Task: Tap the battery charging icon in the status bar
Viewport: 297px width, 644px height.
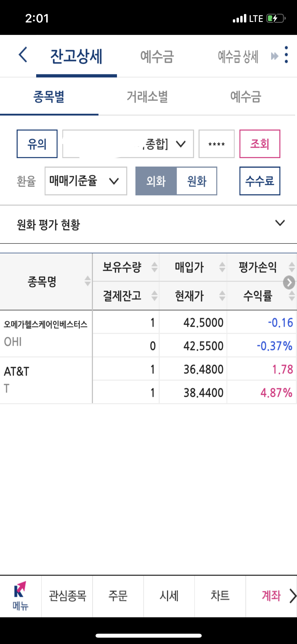Action: pos(276,19)
